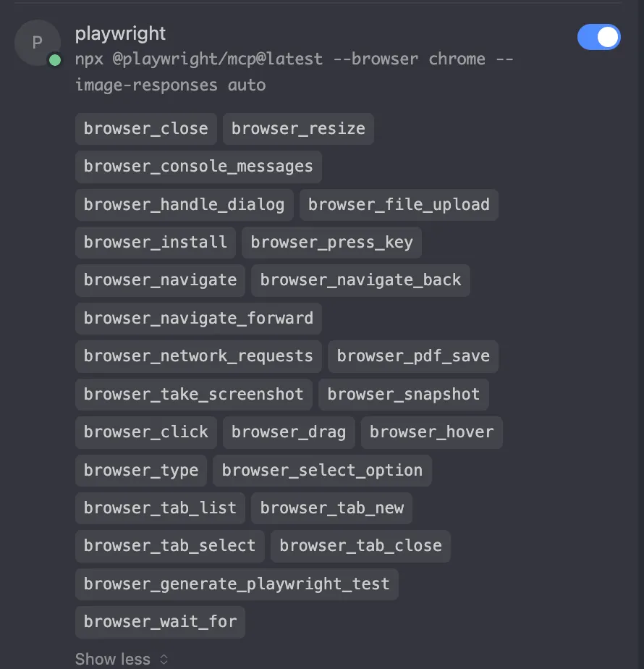Click the green status indicator dot

54,60
